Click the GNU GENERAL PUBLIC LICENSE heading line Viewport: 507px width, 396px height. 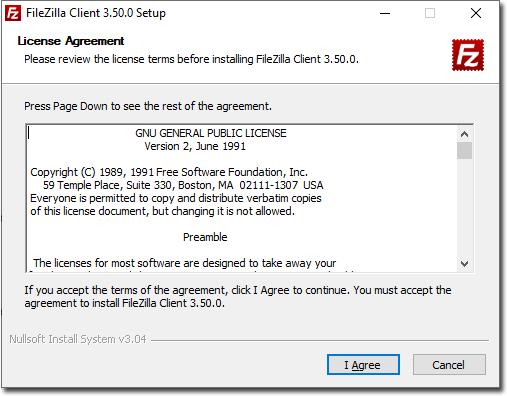point(211,133)
